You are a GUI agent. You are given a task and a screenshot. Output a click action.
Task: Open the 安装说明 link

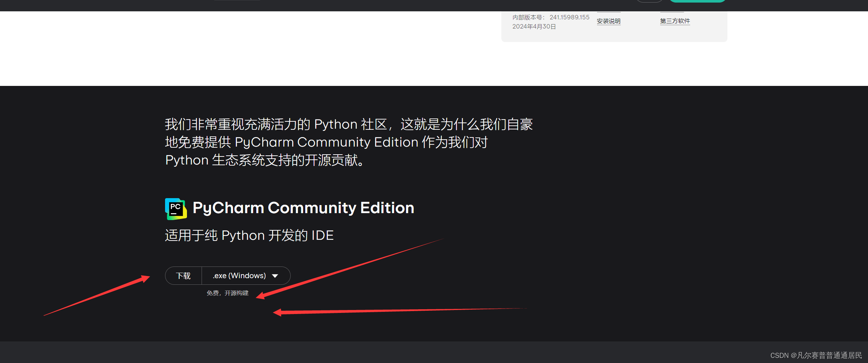[609, 21]
